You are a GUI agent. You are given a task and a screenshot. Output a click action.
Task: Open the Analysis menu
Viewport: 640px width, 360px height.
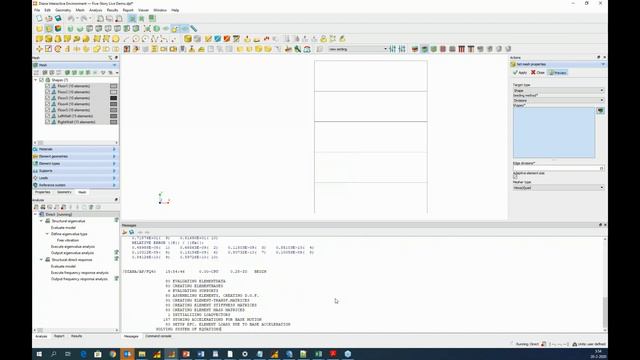pyautogui.click(x=96, y=10)
